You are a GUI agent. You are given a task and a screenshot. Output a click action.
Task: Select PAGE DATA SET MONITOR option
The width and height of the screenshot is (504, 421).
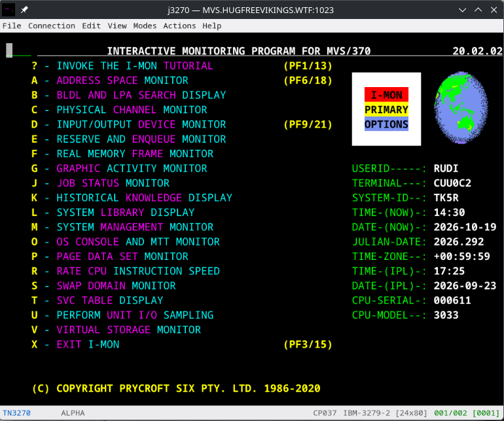pyautogui.click(x=122, y=257)
